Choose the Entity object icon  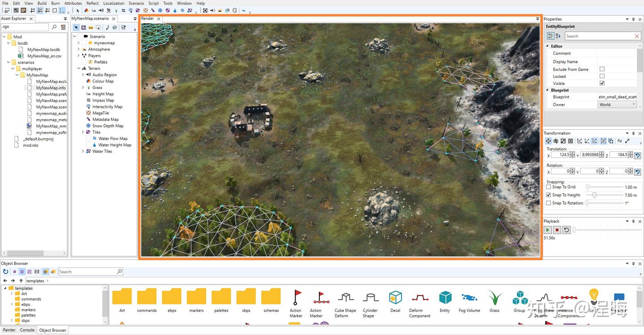point(445,298)
